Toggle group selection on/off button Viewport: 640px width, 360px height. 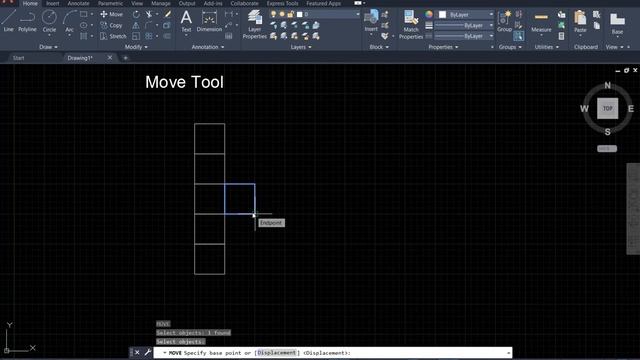(519, 36)
